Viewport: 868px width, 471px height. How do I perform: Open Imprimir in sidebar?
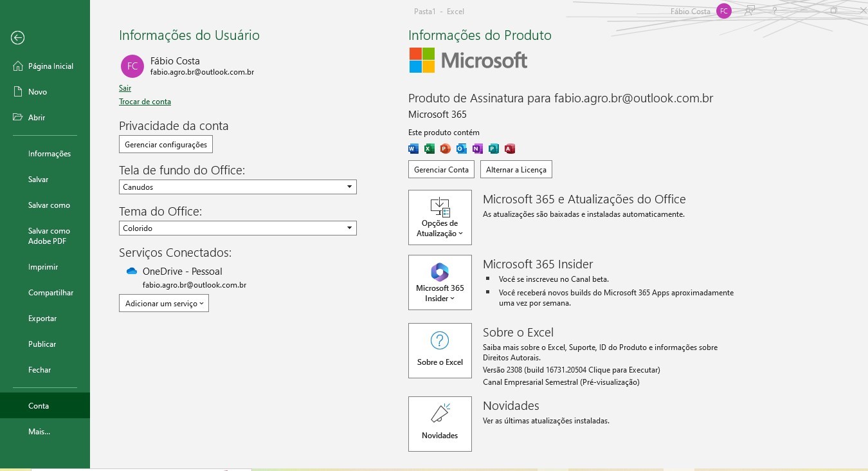coord(45,267)
